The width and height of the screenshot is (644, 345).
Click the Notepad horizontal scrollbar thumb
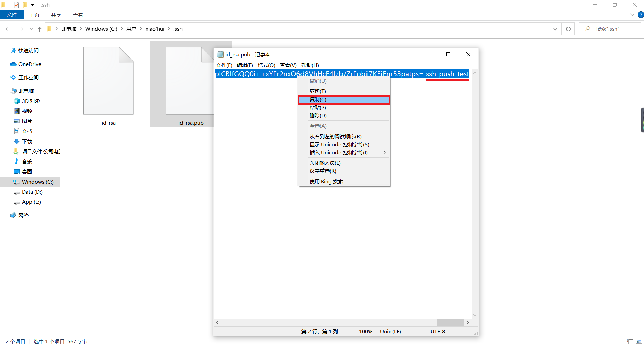[x=450, y=322]
